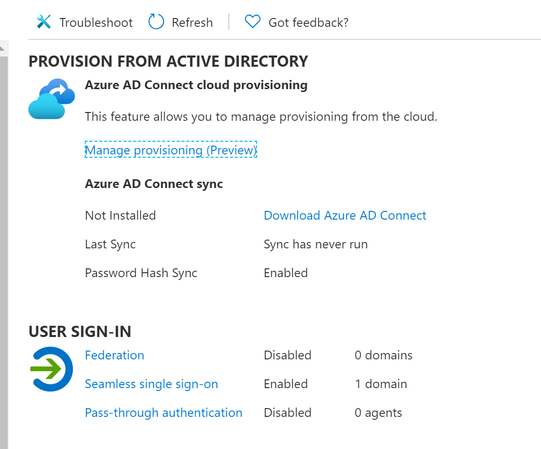Click the User Sign-In arrow icon
The width and height of the screenshot is (541, 449).
point(51,369)
